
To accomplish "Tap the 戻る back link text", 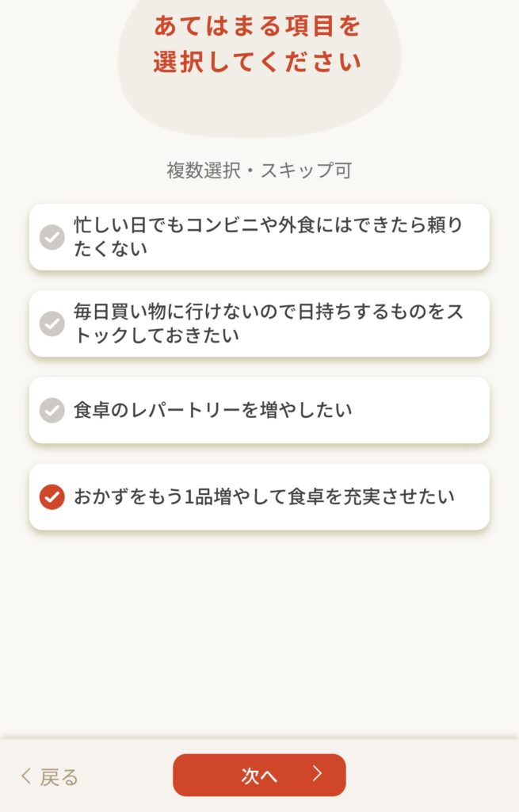I will tap(59, 777).
